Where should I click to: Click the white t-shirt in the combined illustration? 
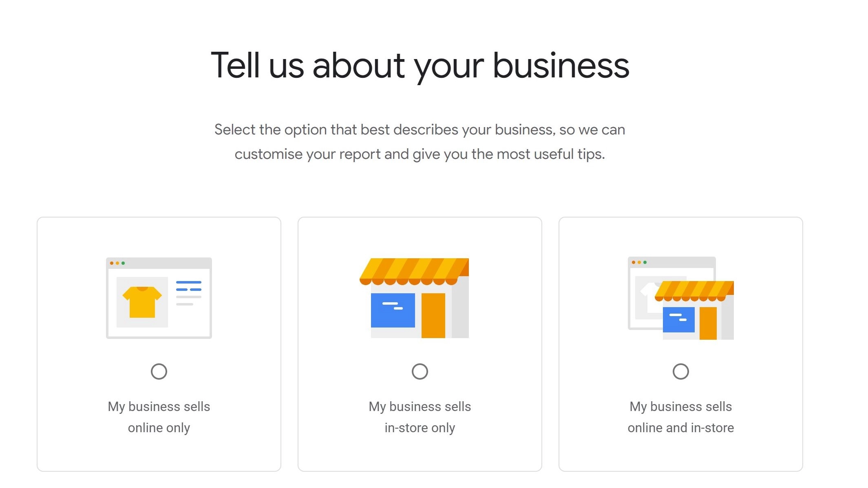(x=648, y=292)
